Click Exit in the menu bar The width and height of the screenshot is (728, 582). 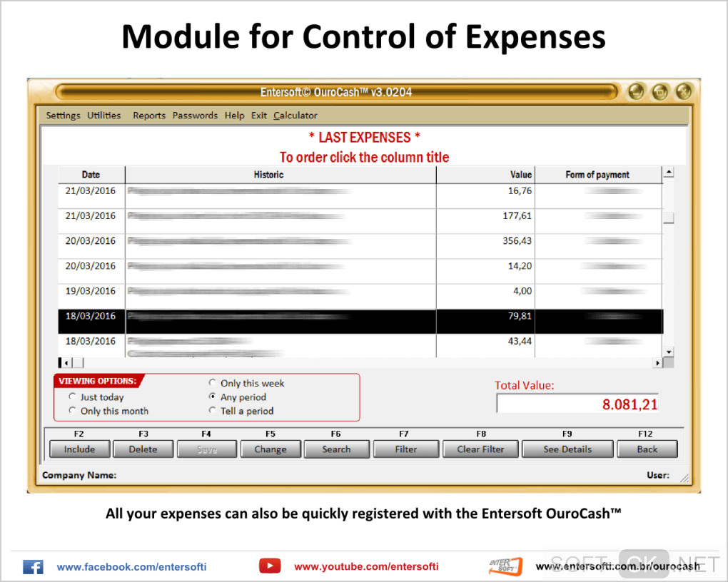click(259, 115)
